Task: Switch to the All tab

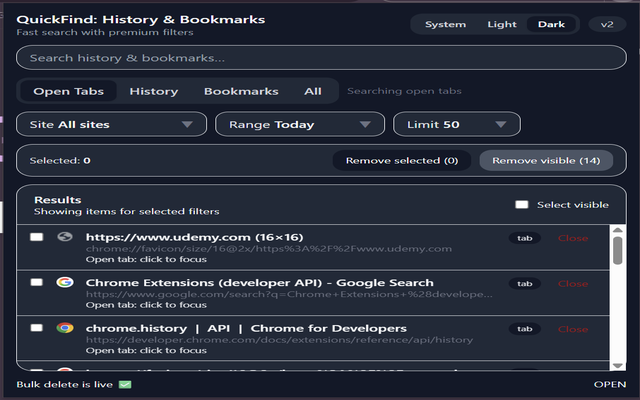Action: [x=313, y=91]
